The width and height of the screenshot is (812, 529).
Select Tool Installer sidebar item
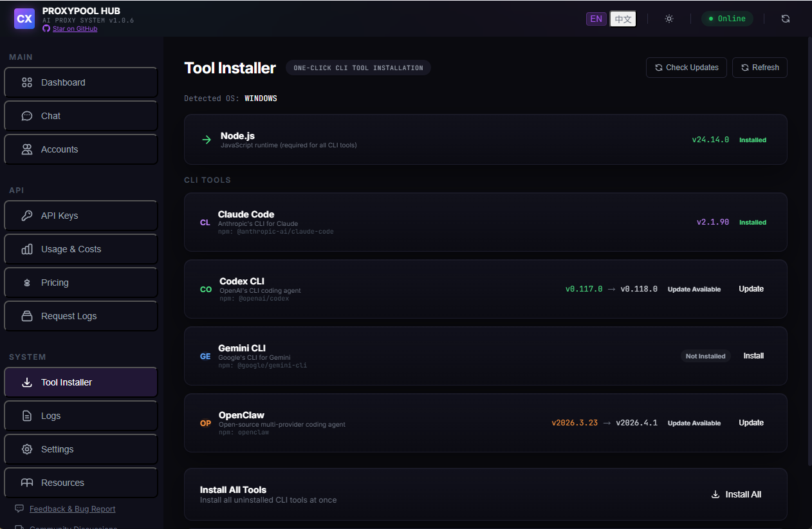(81, 382)
